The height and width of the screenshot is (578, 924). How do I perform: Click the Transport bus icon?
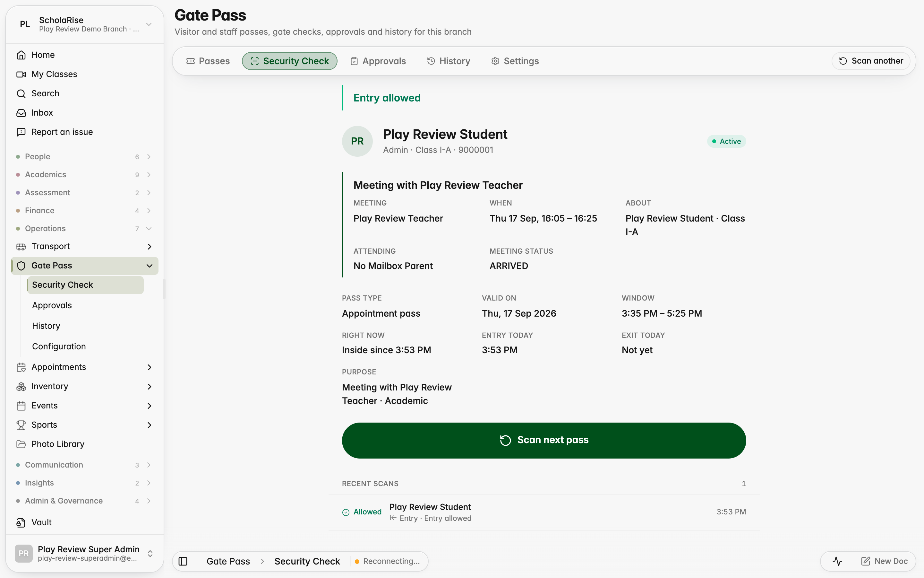click(x=21, y=247)
